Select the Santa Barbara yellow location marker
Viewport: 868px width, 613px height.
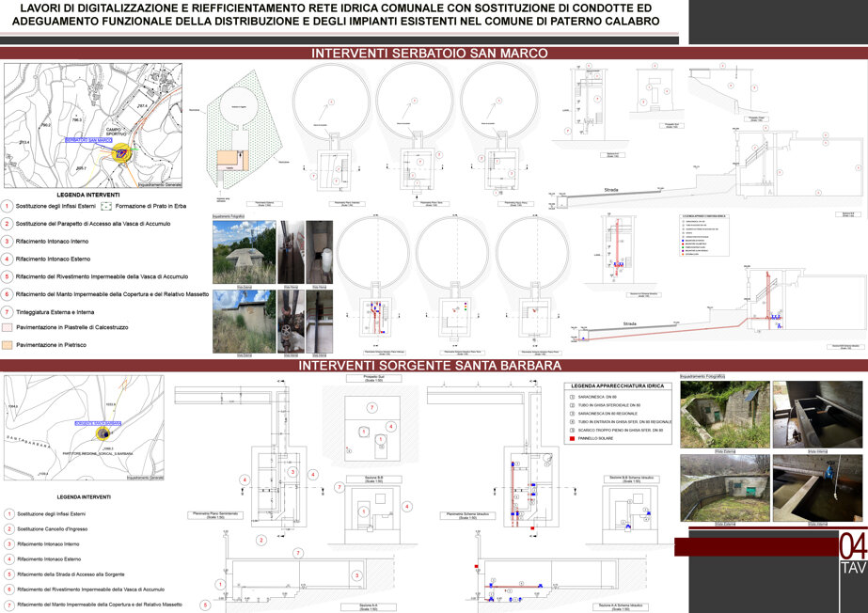[103, 433]
